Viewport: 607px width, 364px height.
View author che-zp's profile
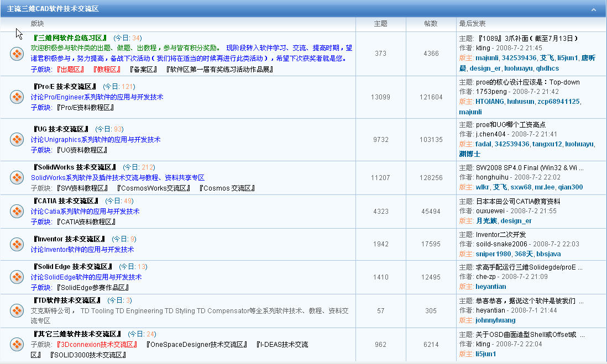click(x=486, y=277)
